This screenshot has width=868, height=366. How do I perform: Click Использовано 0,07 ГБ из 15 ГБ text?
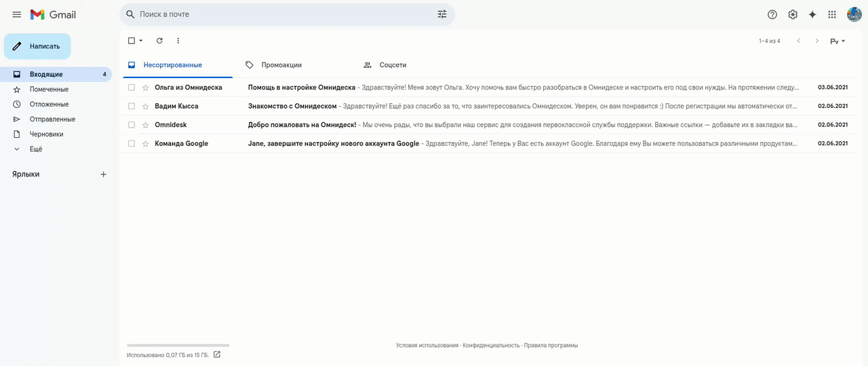tap(167, 355)
